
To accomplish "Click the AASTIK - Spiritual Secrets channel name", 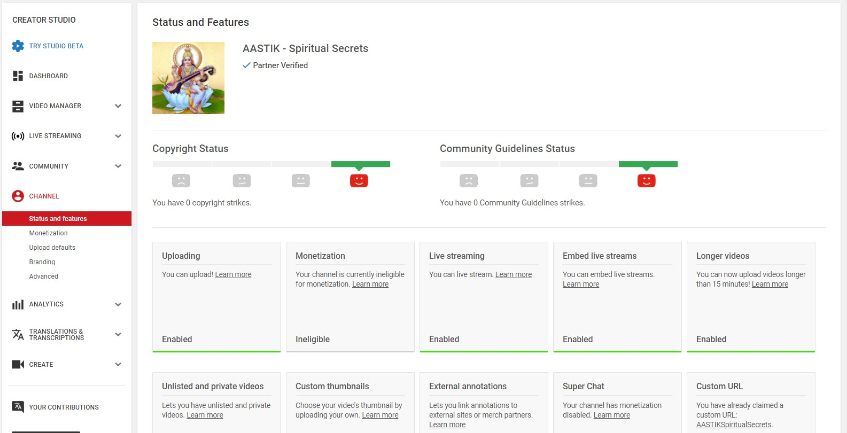I will pos(305,49).
